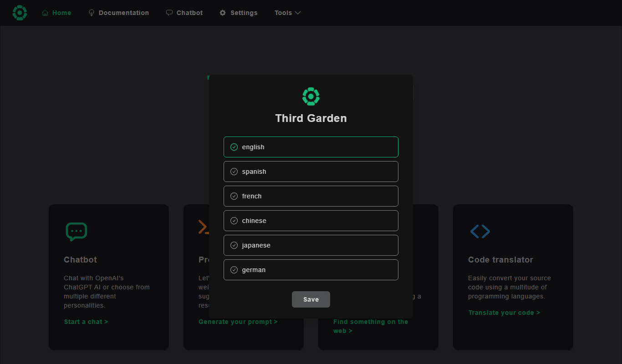The width and height of the screenshot is (622, 364).
Task: Pick the french language option
Action: 311,196
